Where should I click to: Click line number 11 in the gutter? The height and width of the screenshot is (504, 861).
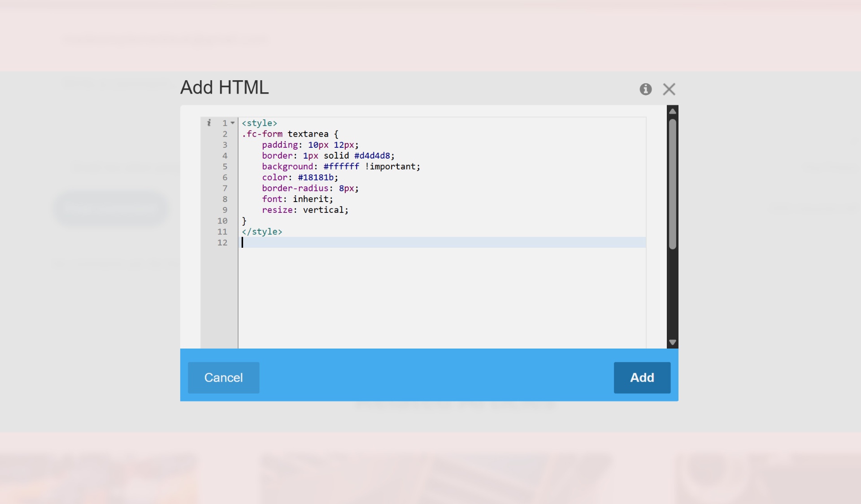tap(222, 232)
